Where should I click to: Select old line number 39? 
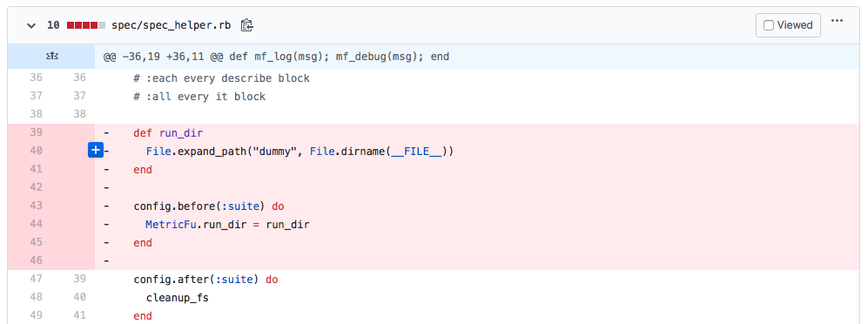tap(36, 132)
